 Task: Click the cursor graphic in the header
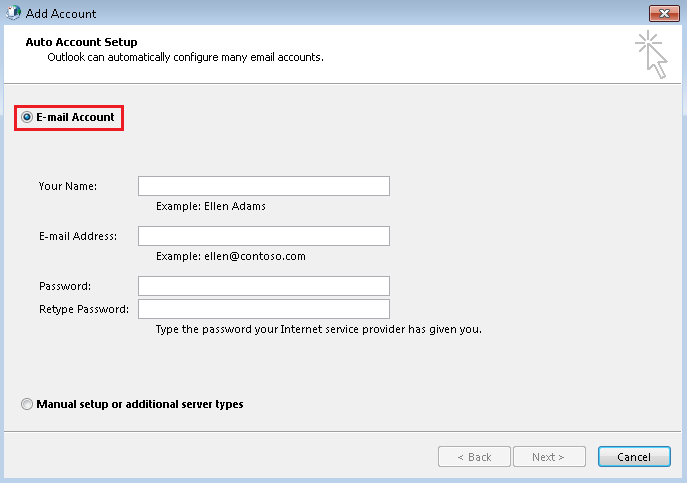(x=652, y=55)
